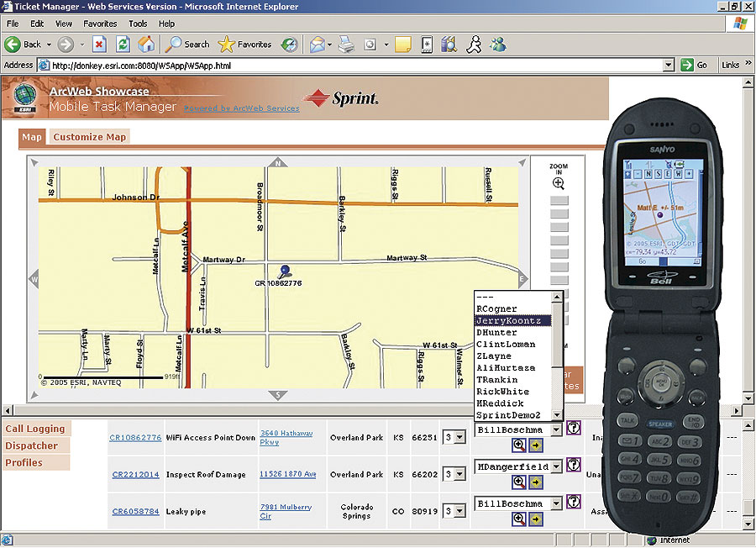Click the blue pin marker GR 10862776
The height and width of the screenshot is (548, 756).
[285, 271]
